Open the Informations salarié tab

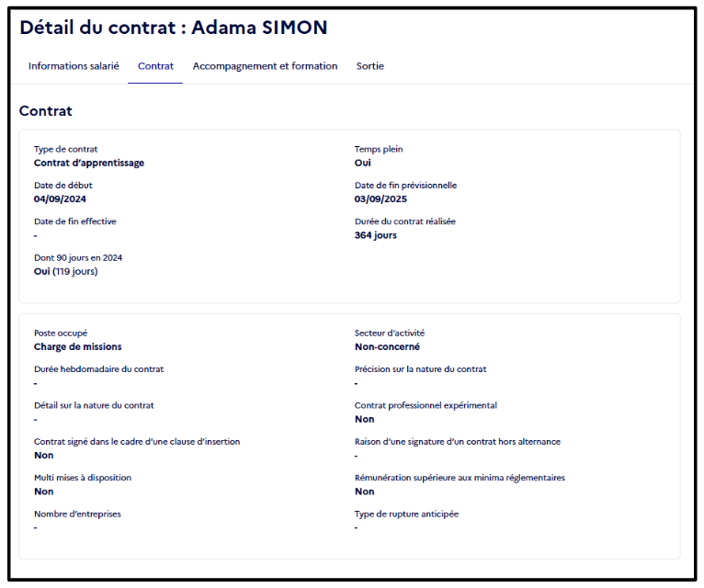coord(74,66)
